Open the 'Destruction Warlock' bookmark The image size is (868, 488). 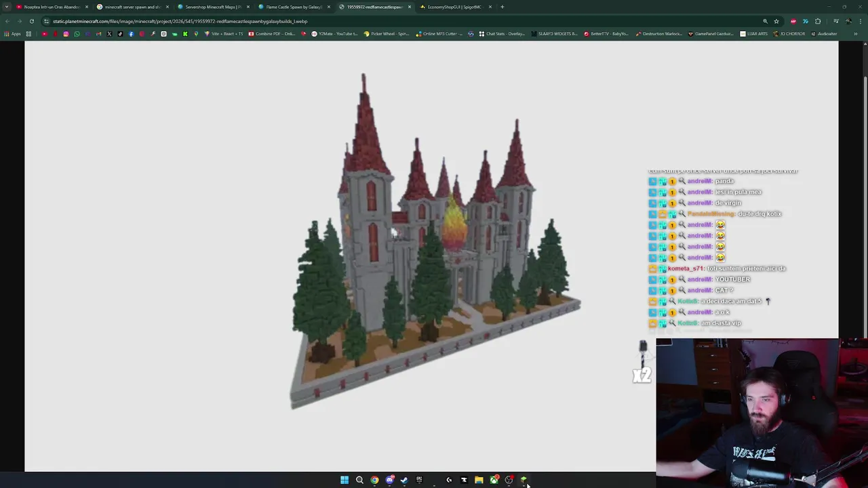(658, 34)
